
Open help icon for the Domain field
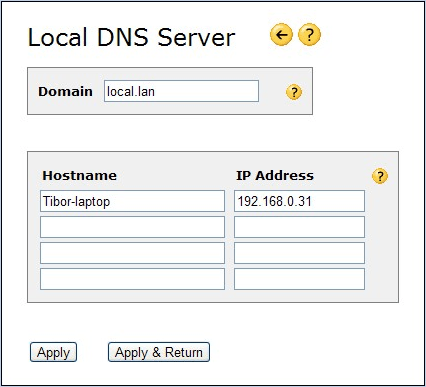(294, 92)
